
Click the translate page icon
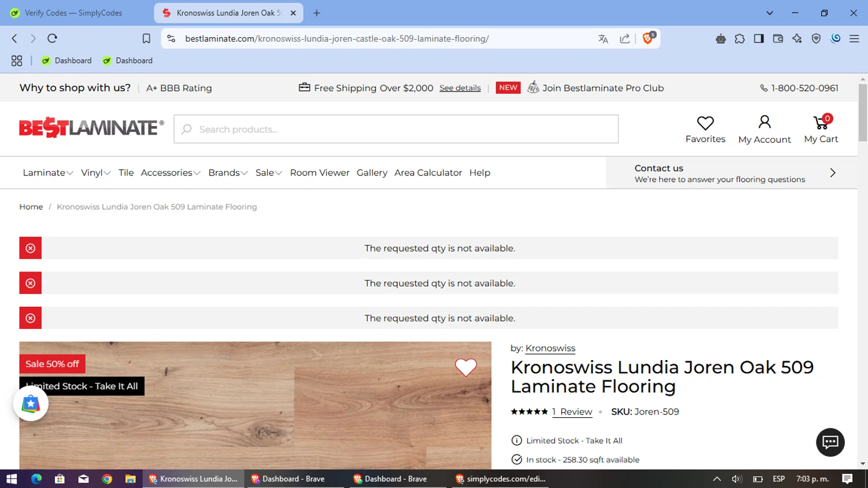(603, 39)
